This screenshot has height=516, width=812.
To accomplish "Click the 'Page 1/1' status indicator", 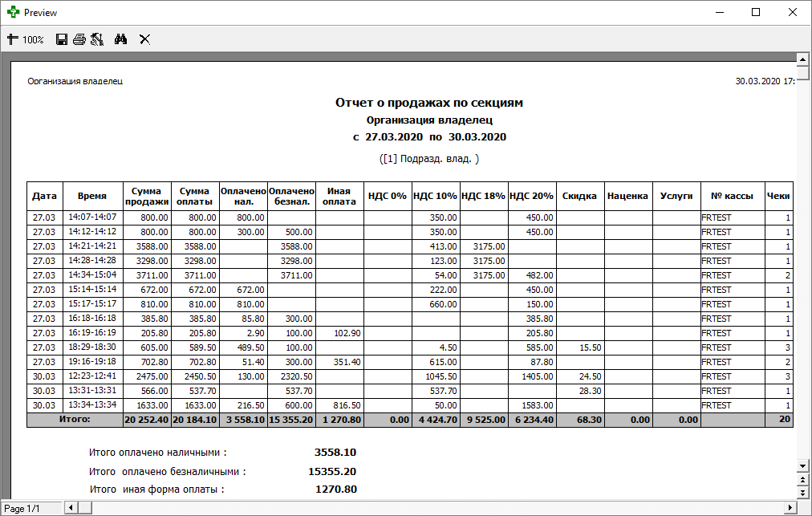I will coord(22,509).
